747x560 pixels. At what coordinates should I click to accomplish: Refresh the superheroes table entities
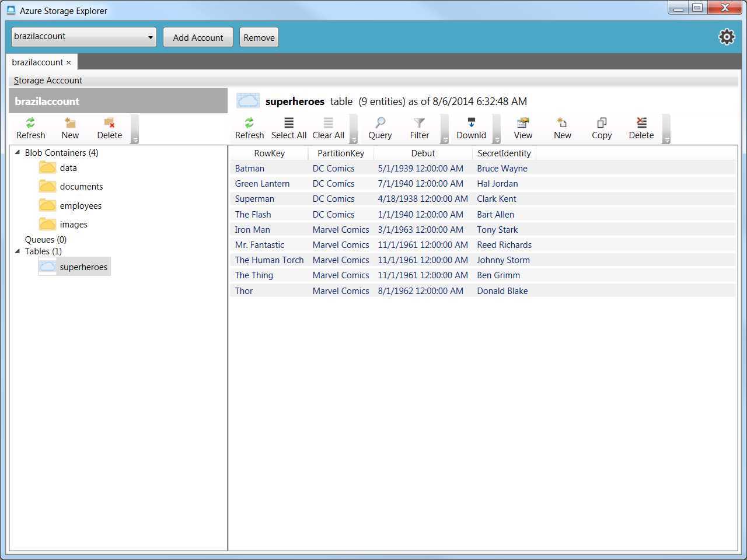pyautogui.click(x=249, y=128)
